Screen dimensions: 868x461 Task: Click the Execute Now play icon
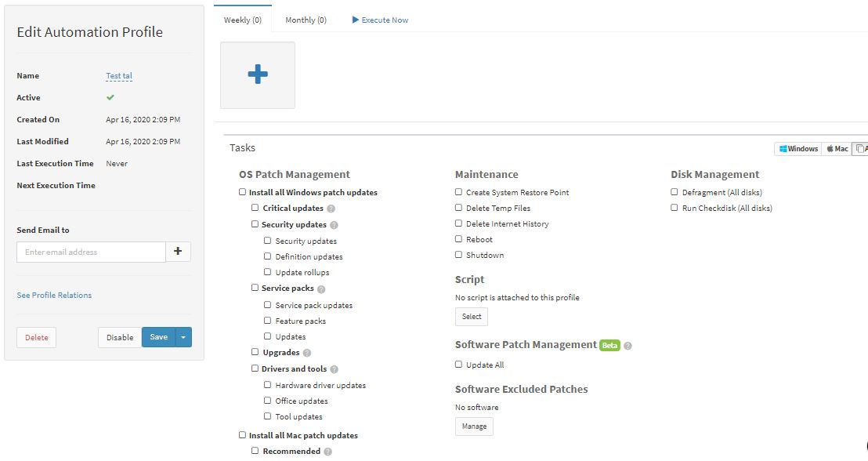(356, 20)
